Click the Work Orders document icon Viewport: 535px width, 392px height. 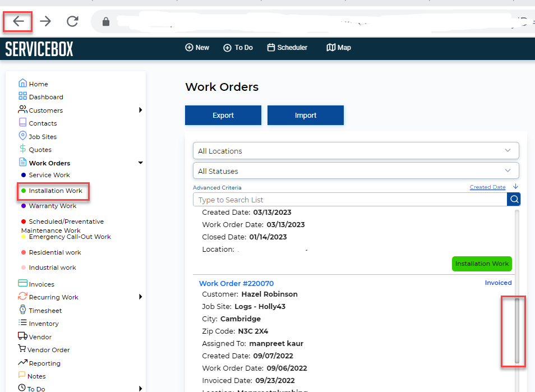pyautogui.click(x=22, y=162)
